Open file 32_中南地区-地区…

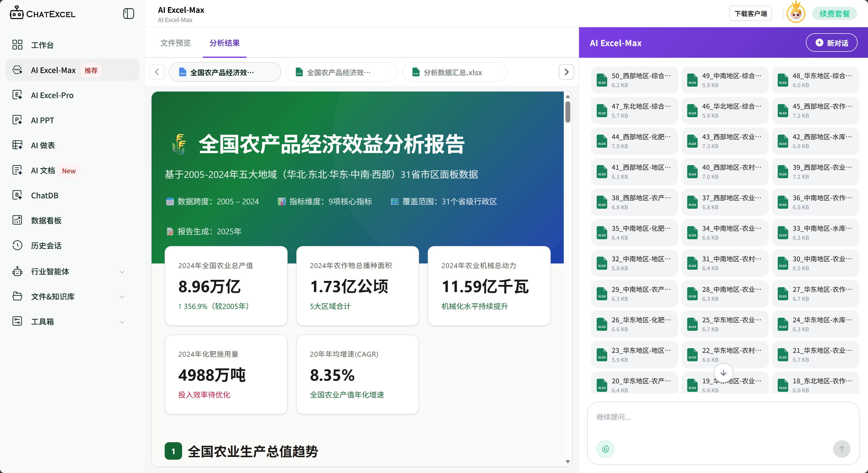pyautogui.click(x=634, y=263)
